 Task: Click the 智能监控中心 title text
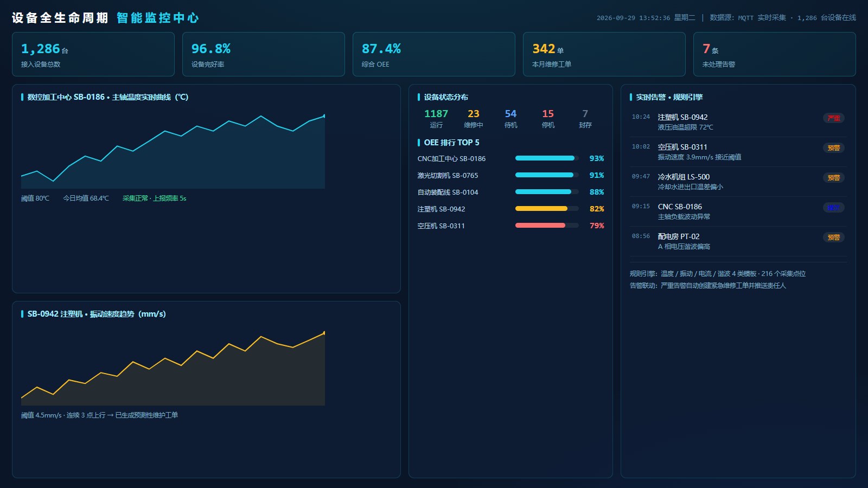pyautogui.click(x=158, y=18)
